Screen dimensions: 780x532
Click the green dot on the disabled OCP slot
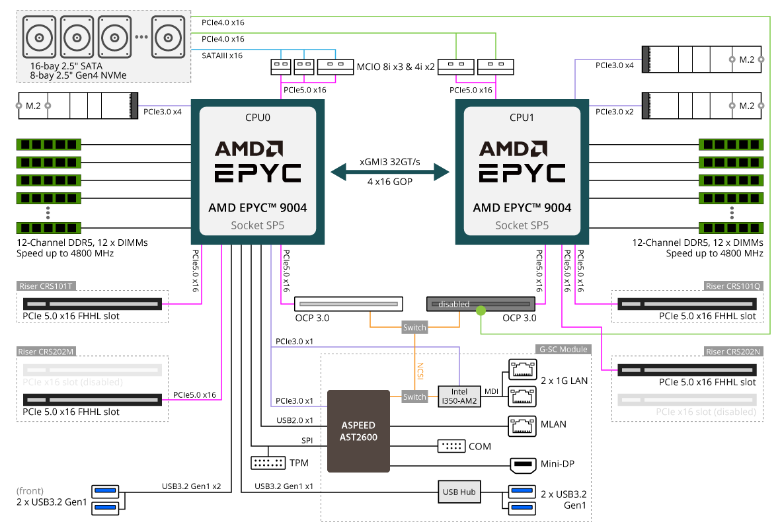click(481, 311)
